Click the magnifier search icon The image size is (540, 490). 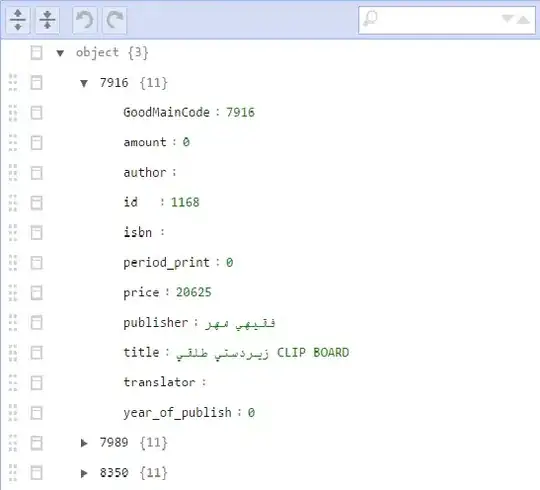pos(371,19)
